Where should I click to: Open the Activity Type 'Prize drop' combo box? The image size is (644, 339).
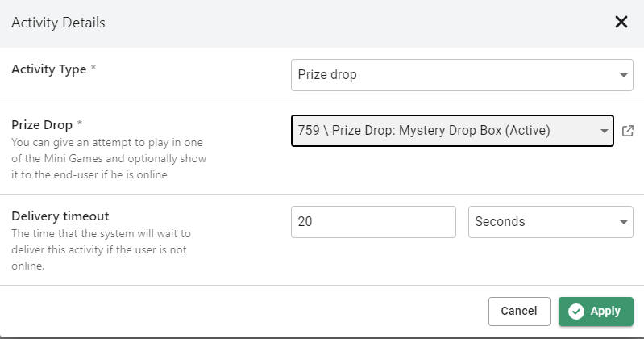(451, 75)
